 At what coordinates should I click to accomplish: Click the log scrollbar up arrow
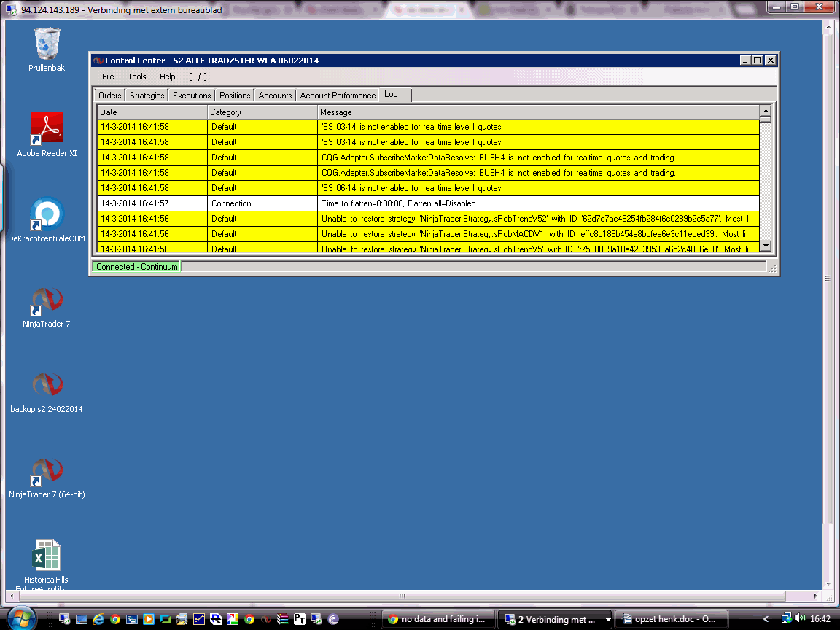pyautogui.click(x=766, y=111)
